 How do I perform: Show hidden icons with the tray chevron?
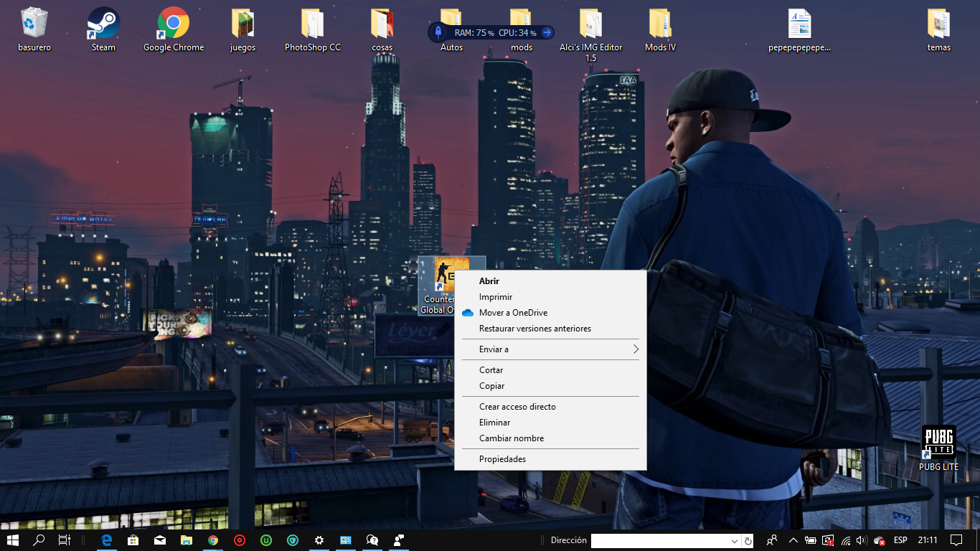pos(793,540)
